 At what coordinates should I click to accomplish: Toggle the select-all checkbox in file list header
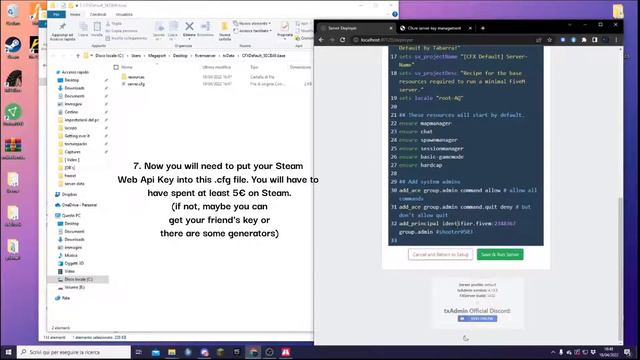coord(116,67)
